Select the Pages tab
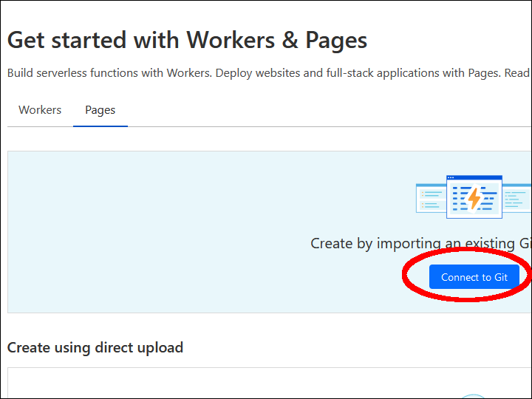 [100, 110]
